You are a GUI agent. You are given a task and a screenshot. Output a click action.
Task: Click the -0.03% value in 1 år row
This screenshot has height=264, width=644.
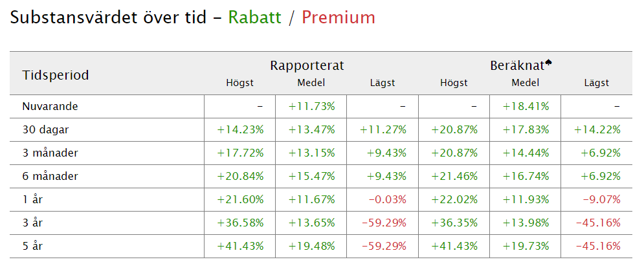click(387, 199)
